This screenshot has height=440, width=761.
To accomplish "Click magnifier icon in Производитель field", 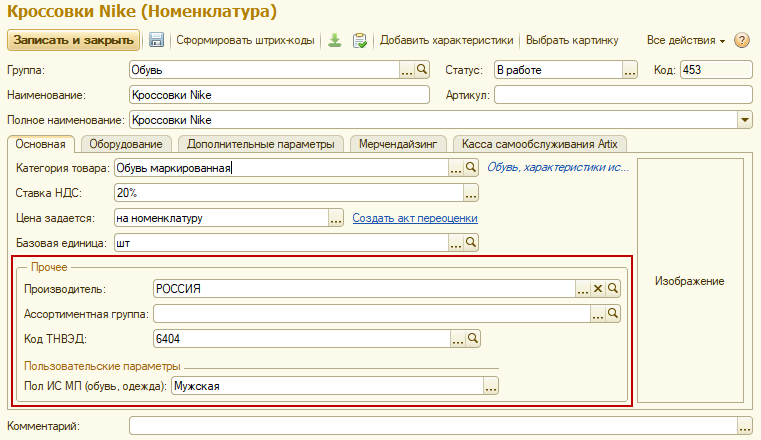I will click(x=613, y=289).
